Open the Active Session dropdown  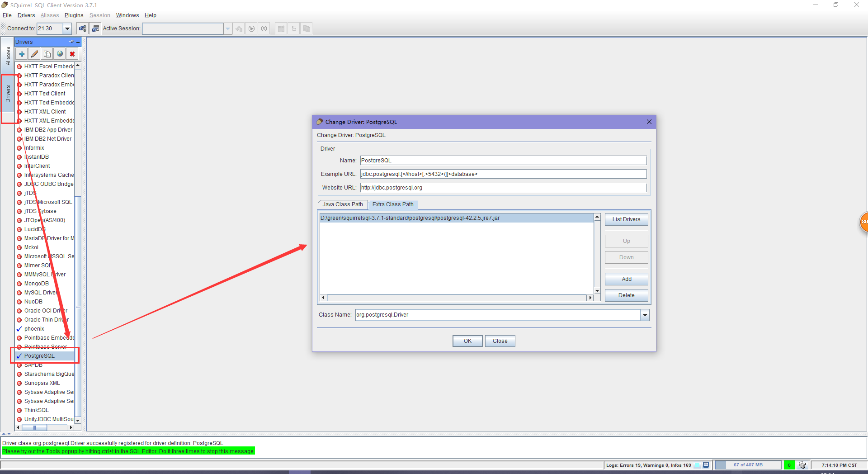pos(228,28)
